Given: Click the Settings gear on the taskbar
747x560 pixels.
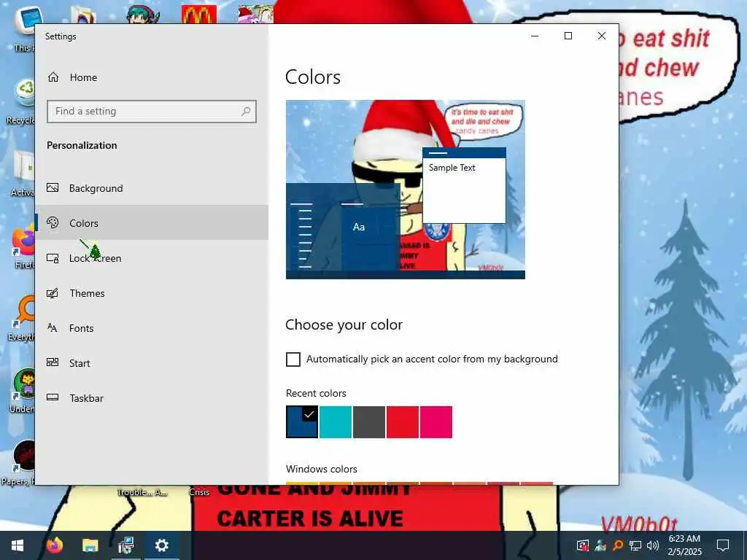Looking at the screenshot, I should pyautogui.click(x=161, y=545).
